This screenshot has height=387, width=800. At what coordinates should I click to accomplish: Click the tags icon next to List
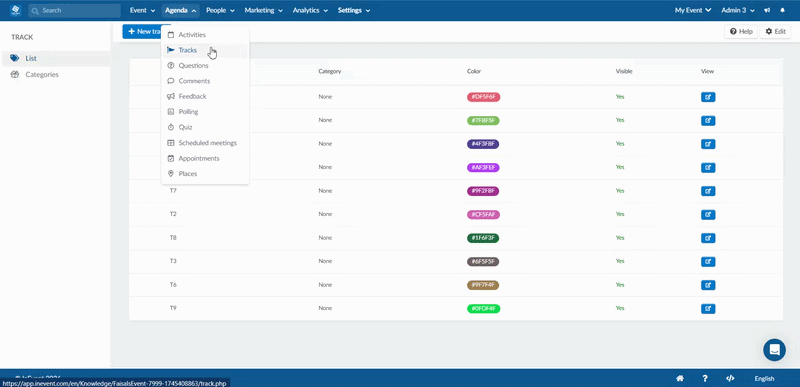[15, 58]
